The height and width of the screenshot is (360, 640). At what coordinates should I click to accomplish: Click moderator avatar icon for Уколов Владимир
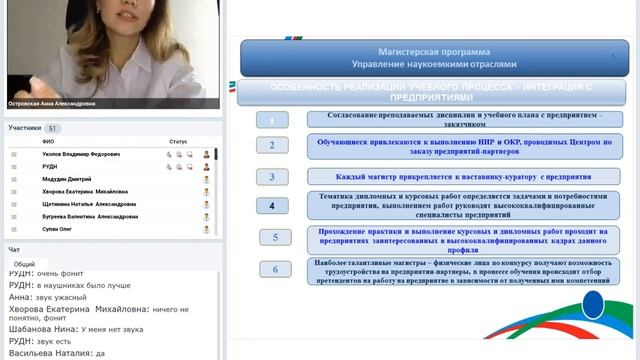(207, 154)
